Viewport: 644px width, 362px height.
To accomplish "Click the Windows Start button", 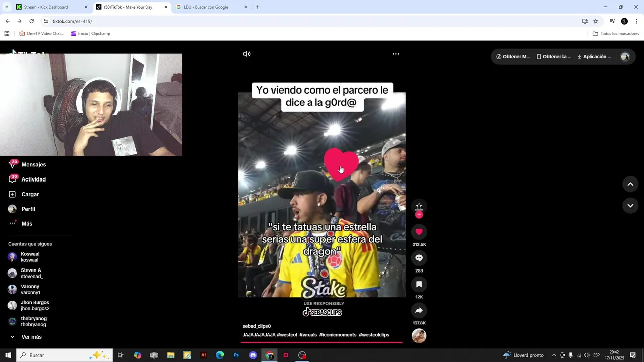I will pyautogui.click(x=8, y=355).
